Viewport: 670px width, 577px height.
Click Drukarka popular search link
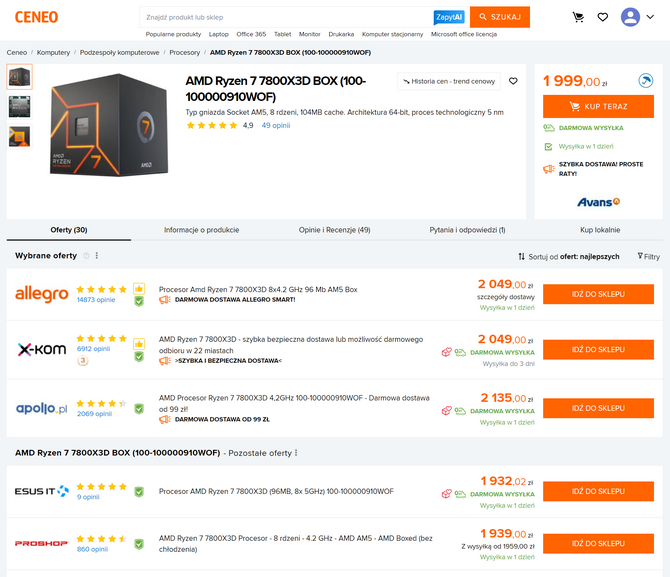tap(341, 34)
